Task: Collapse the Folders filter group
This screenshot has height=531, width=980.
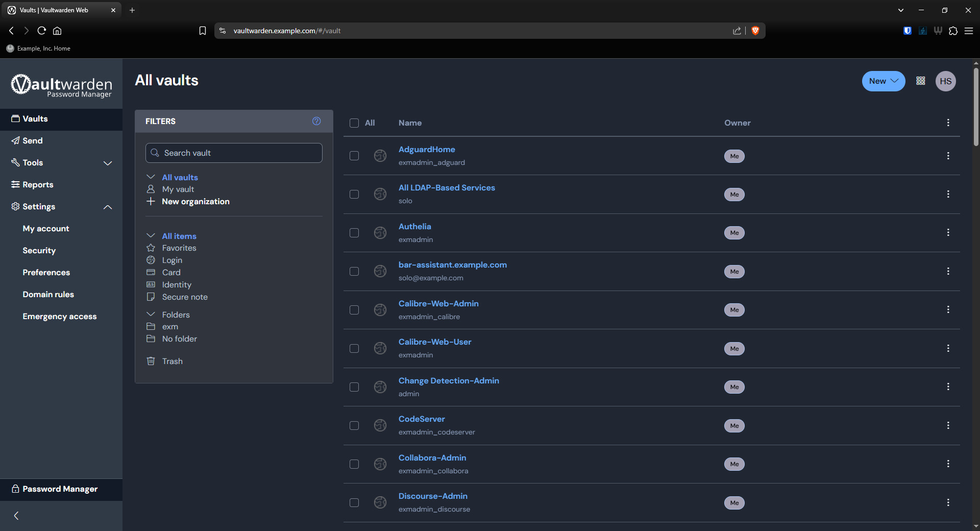Action: click(x=151, y=315)
